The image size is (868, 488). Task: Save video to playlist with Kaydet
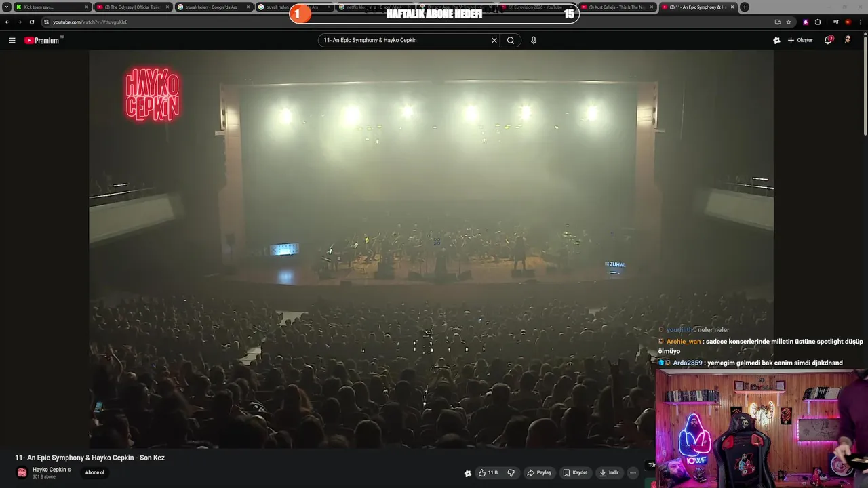575,473
